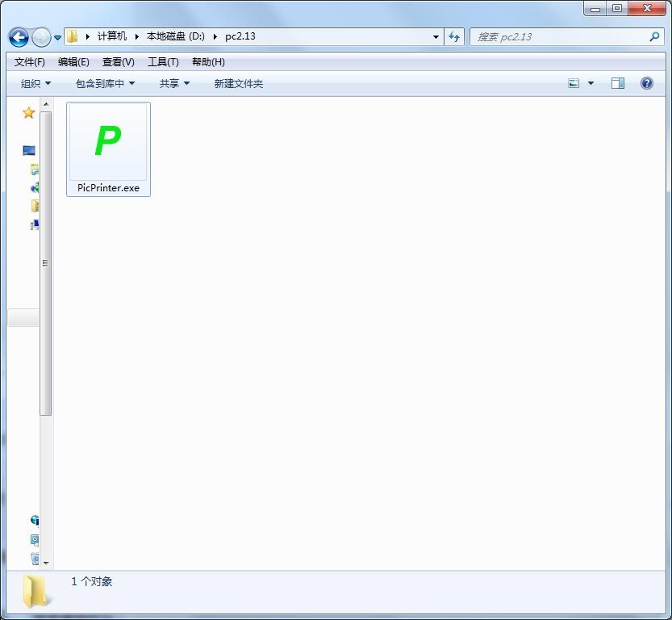Click 本地磁盘 (D:) in address path
Screen dimensions: 672x620
175,37
